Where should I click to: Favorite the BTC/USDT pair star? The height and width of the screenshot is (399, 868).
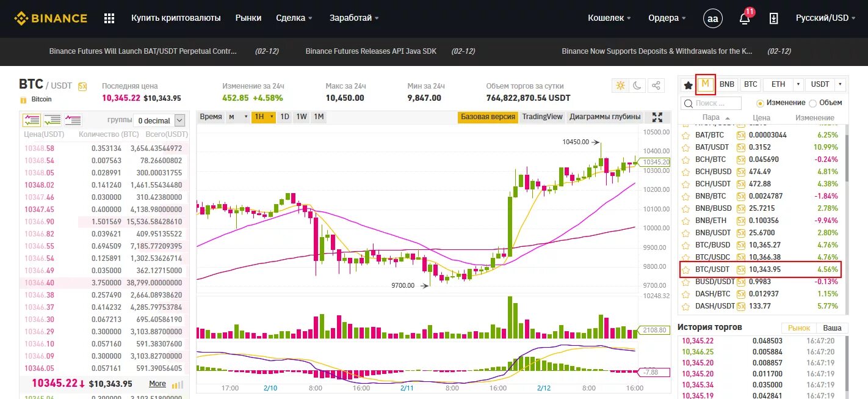[685, 269]
